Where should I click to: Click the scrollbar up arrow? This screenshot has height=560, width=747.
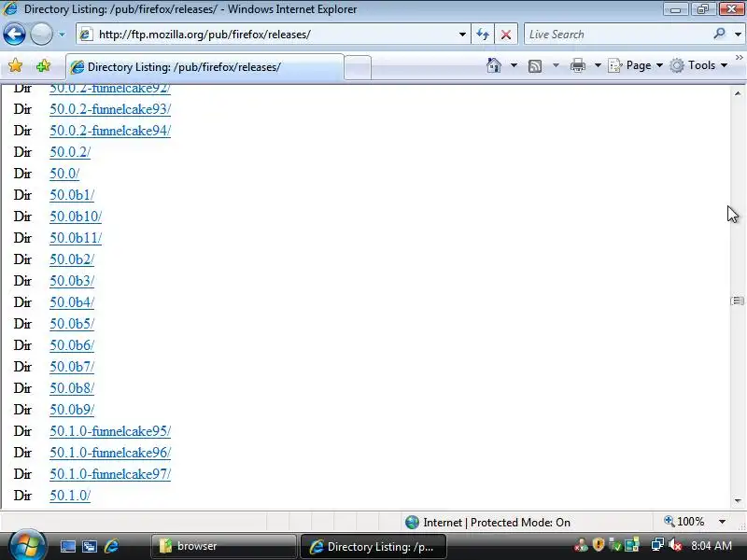coord(738,93)
